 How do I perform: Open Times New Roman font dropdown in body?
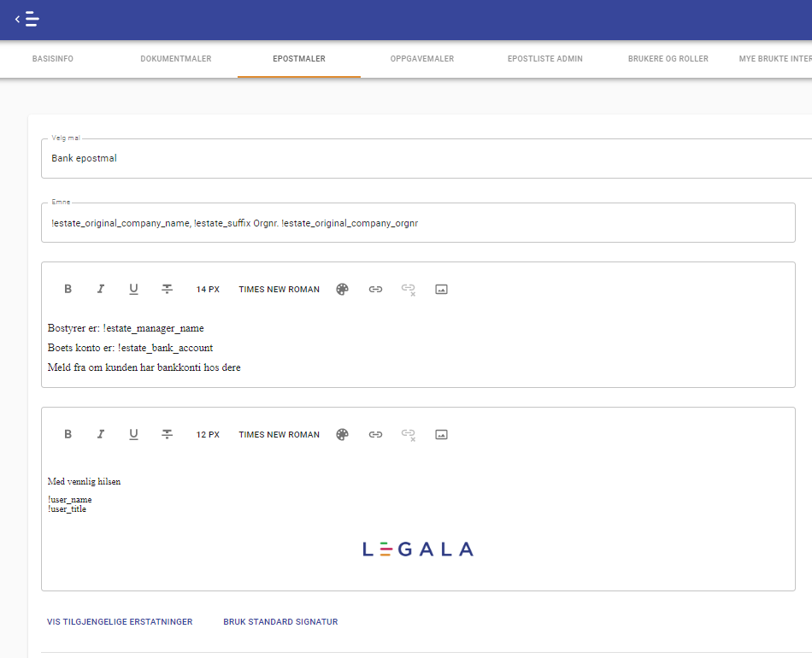279,290
